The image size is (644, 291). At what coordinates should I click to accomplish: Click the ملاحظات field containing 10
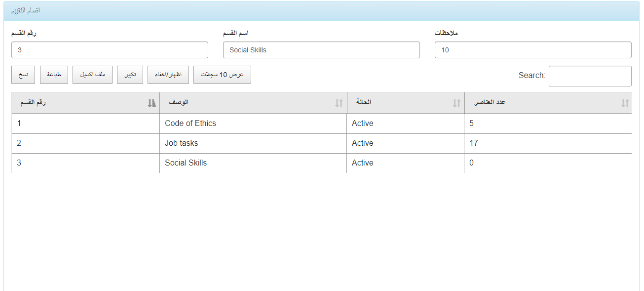[533, 50]
